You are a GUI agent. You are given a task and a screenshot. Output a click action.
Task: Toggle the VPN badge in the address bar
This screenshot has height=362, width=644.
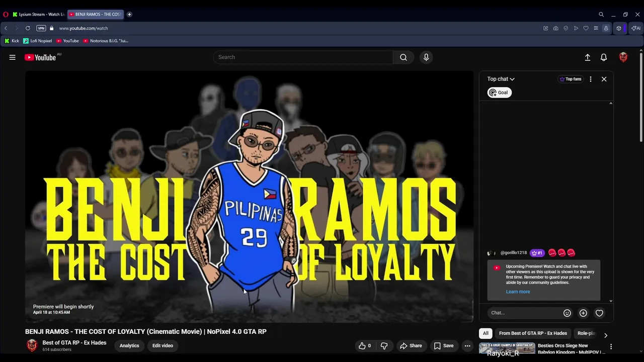tap(41, 28)
